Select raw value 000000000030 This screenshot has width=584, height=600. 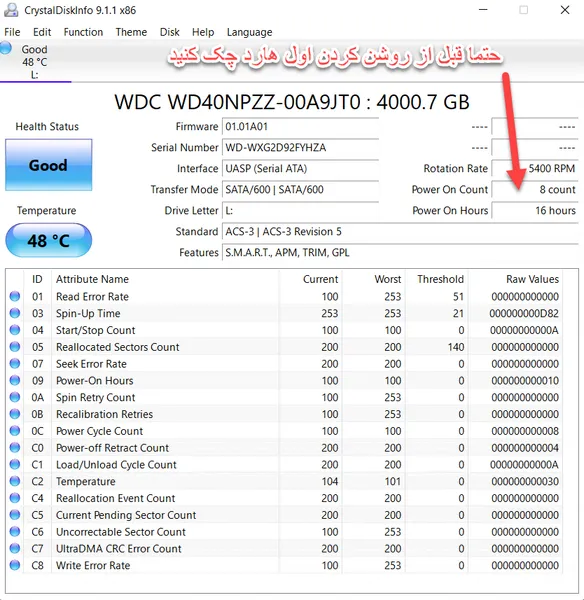coord(525,482)
